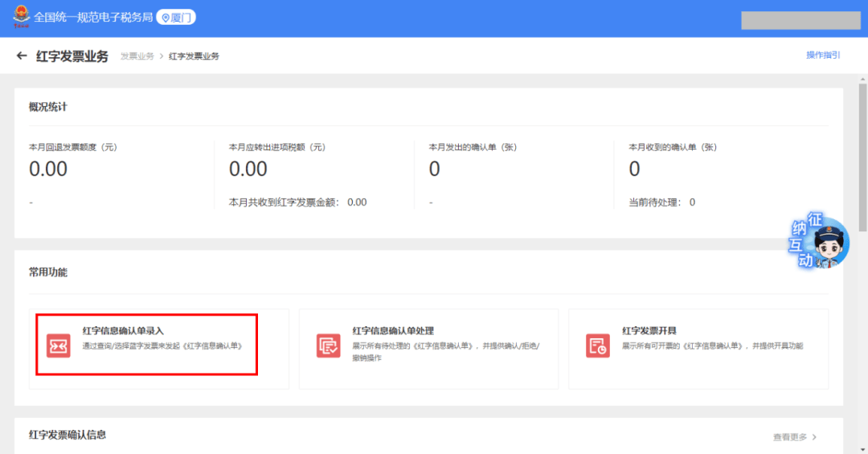
Task: Open 红字信息确认单录入 card title
Action: pos(123,331)
